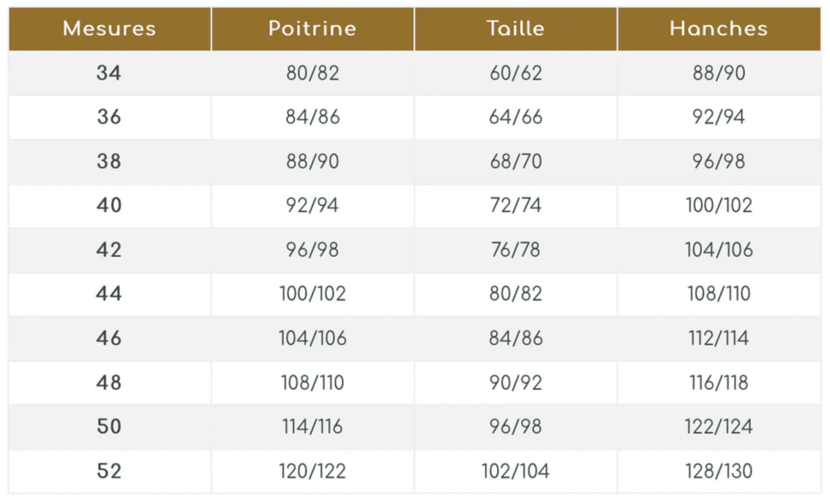Viewport: 830px width, 504px height.
Task: Click Poitrine value 80/82 for size 34
Action: click(312, 73)
